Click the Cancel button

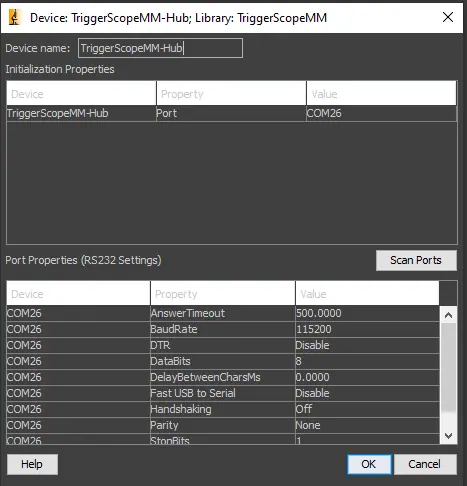(x=425, y=464)
